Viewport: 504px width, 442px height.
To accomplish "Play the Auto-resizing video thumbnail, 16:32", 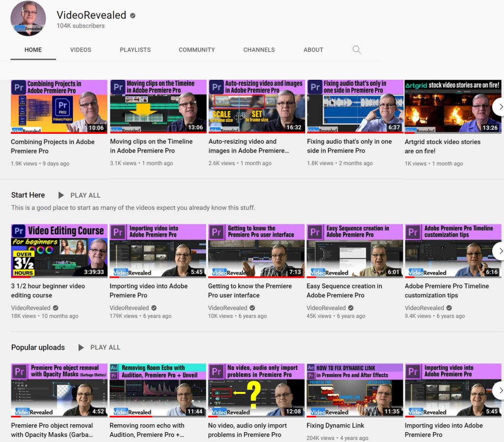I will pyautogui.click(x=256, y=106).
